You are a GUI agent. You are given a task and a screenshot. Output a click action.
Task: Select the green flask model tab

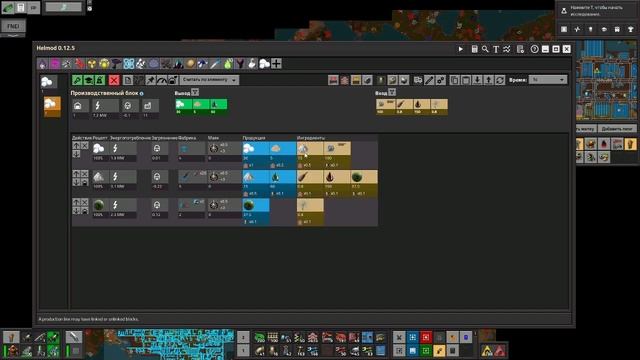pyautogui.click(x=228, y=64)
